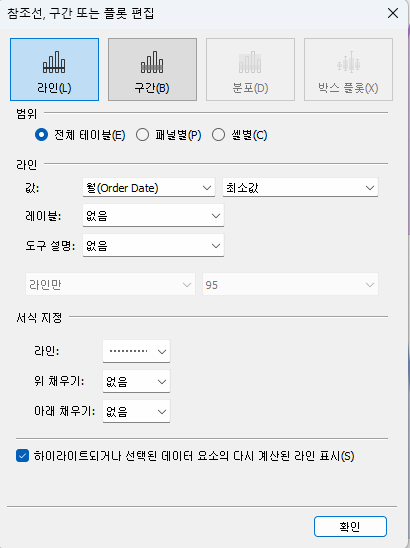The image size is (410, 548).
Task: Expand the 도구 설명 tooltip dropdown
Action: click(153, 245)
